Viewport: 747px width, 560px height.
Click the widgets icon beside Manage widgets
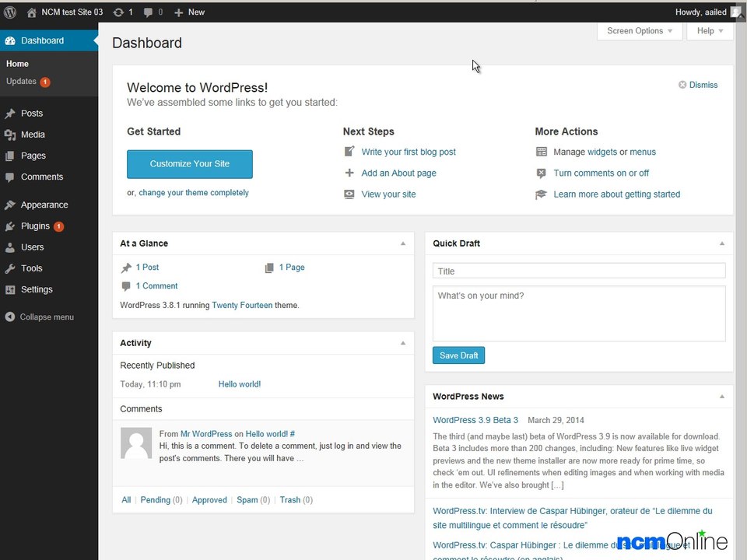[x=542, y=152]
